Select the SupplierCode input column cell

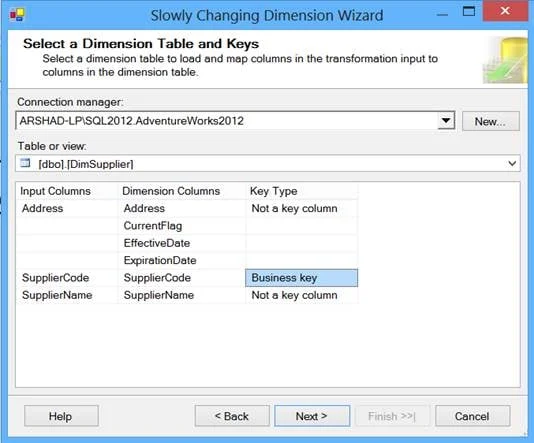[67, 278]
